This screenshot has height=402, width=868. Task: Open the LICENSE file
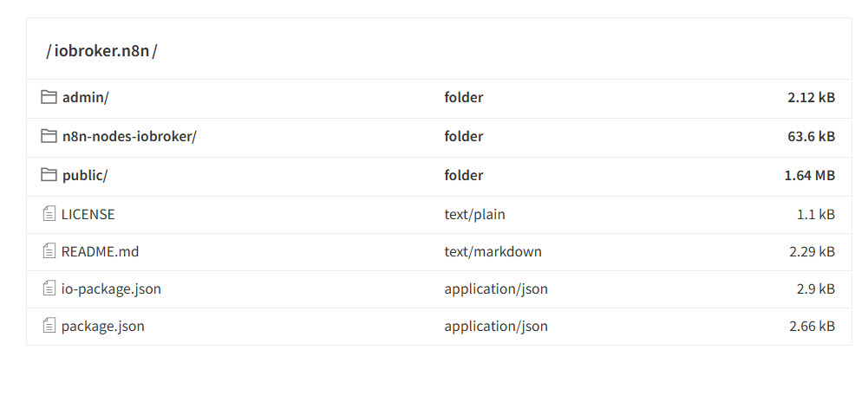(x=88, y=214)
